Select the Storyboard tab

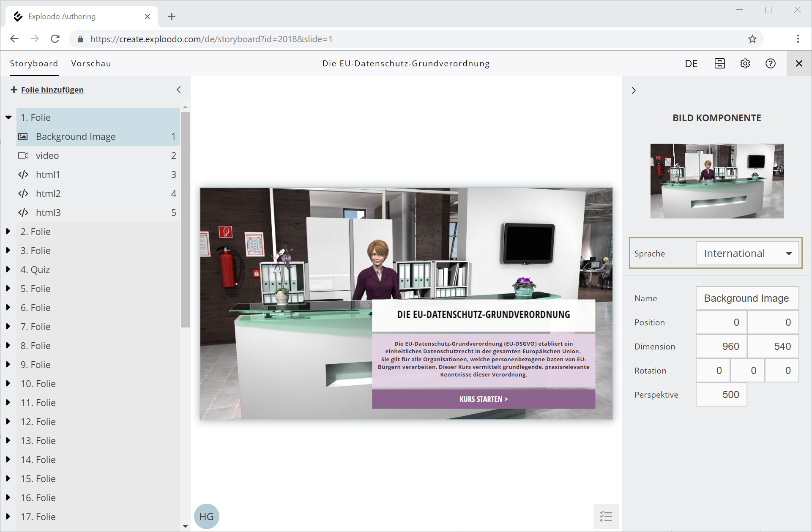click(x=34, y=63)
